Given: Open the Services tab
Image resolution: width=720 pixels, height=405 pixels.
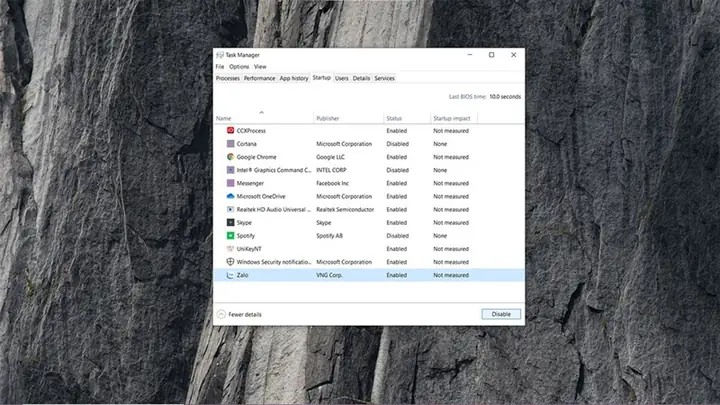Looking at the screenshot, I should point(384,78).
